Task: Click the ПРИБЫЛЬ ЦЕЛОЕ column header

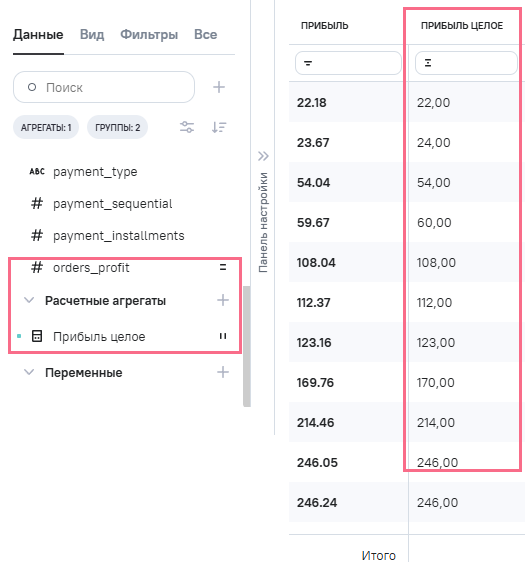Action: point(462,25)
